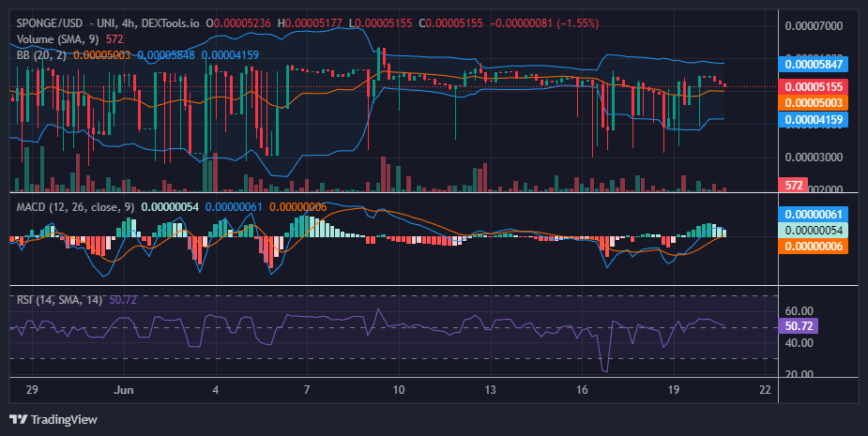Click the Jun label on time axis
The height and width of the screenshot is (436, 868).
tap(124, 389)
